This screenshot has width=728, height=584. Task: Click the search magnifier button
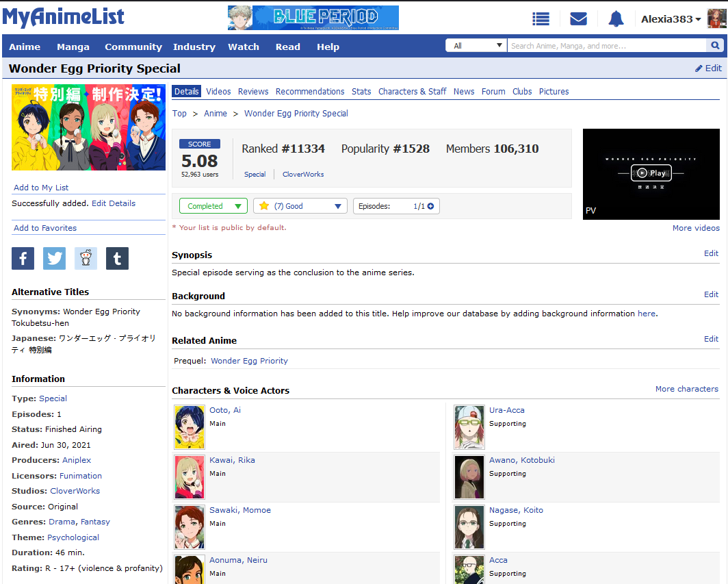click(715, 46)
